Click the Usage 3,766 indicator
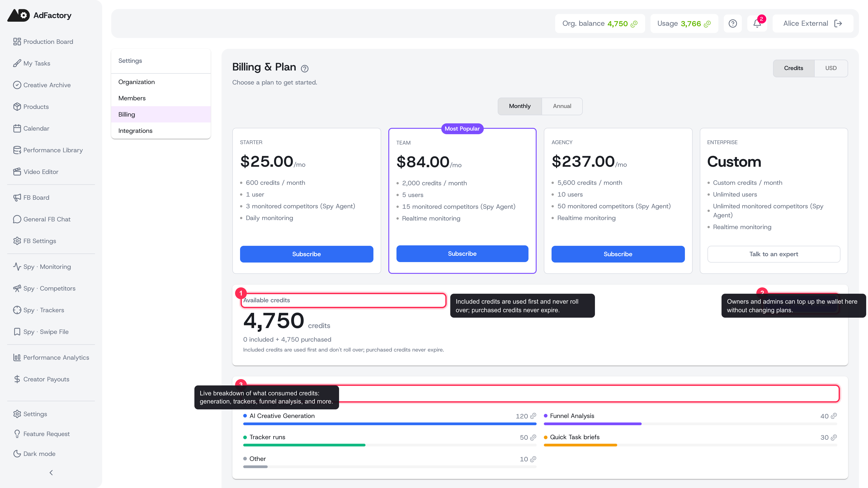Screen dimensions: 868x488 (684, 23)
